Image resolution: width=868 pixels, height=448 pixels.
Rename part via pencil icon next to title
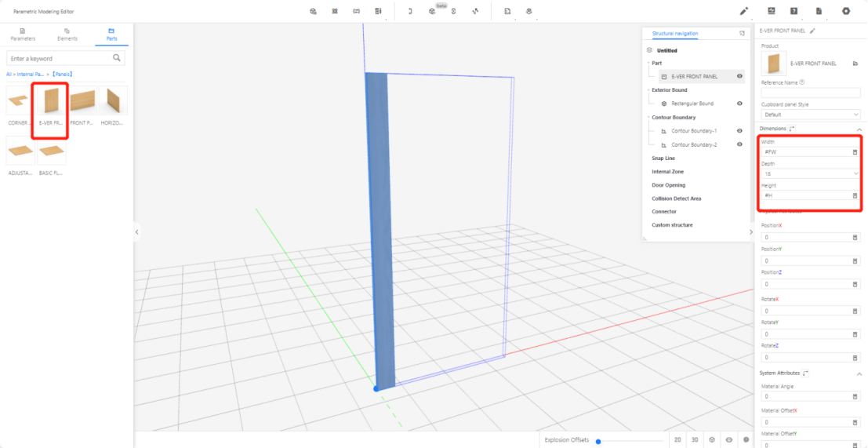(813, 31)
